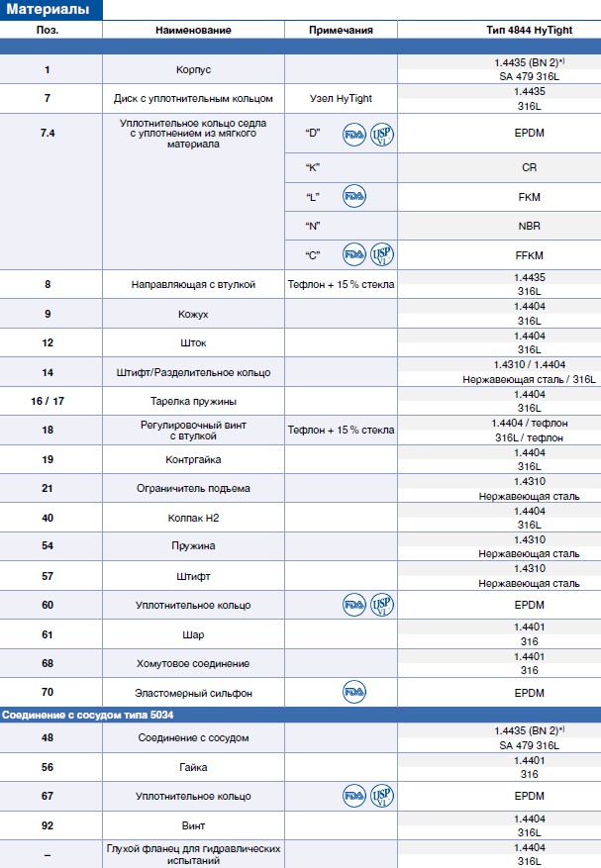Click position number 7.4
Screen dimensions: 601x868
(48, 133)
